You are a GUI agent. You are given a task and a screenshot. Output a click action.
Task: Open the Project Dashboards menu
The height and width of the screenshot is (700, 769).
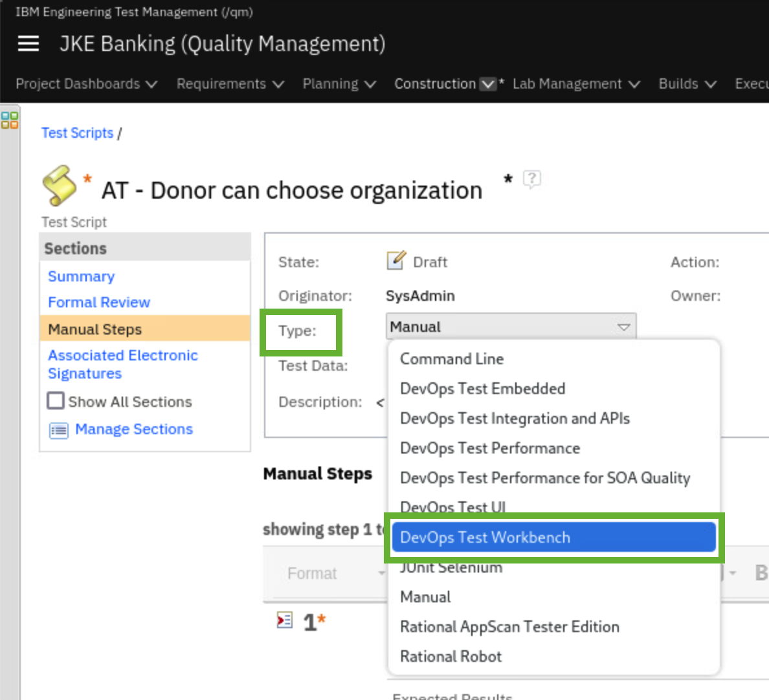(86, 84)
